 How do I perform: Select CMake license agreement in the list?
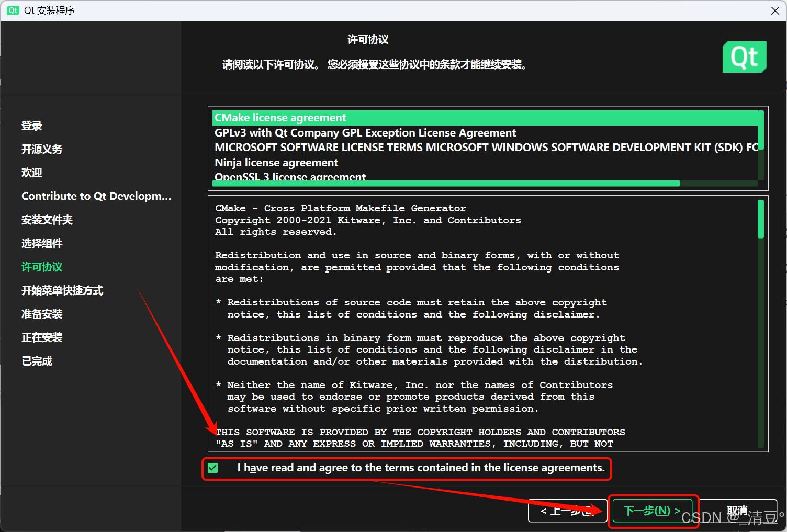[485, 118]
